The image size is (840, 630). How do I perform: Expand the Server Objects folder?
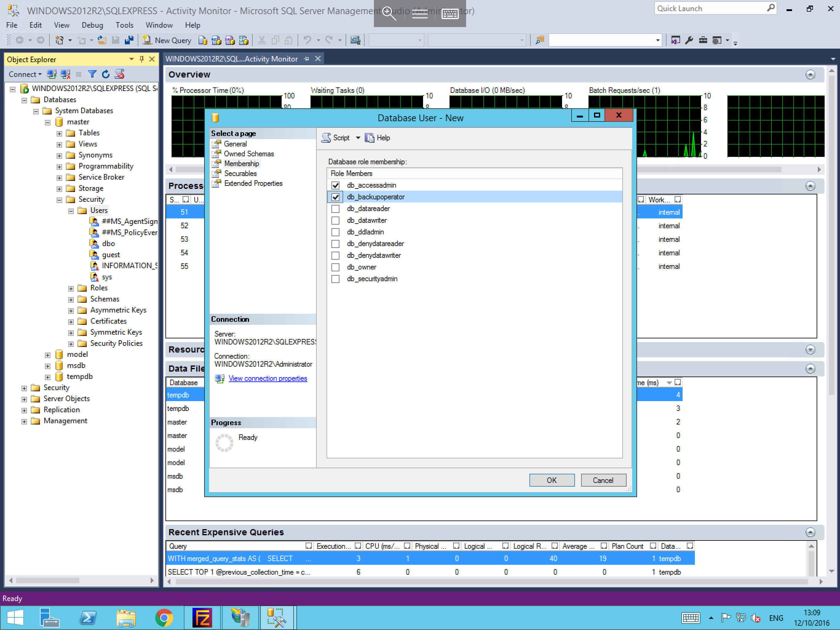pos(24,399)
